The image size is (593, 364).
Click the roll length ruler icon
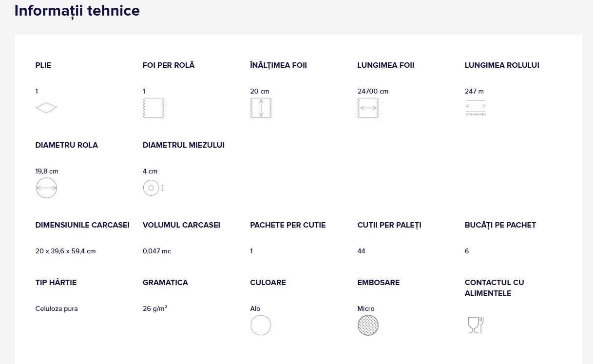click(476, 108)
